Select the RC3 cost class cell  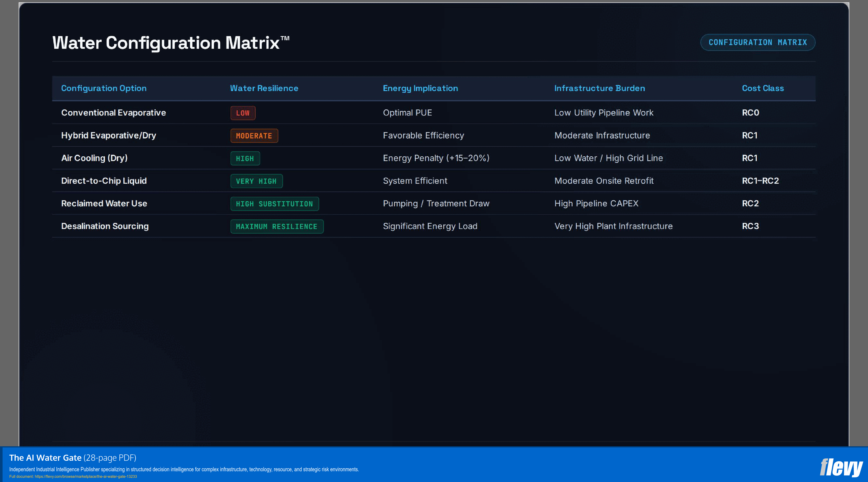pos(750,226)
